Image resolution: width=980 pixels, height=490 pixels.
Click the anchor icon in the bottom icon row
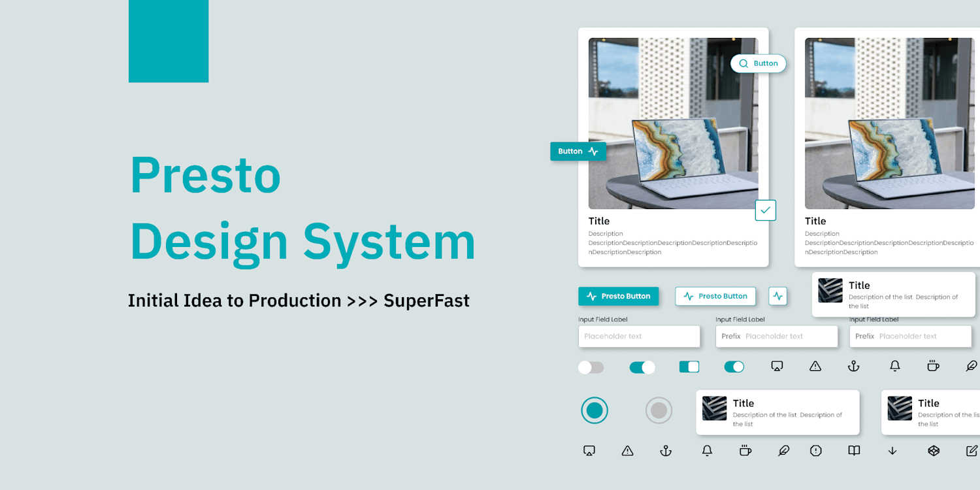pyautogui.click(x=665, y=450)
